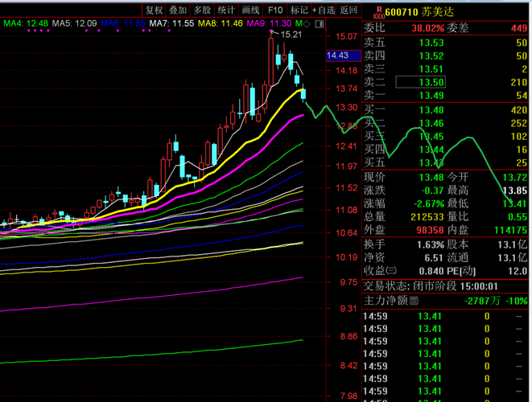Image resolution: width=532 pixels, height=402 pixels.
Task: Click 今开 opening price 13.72
Action: [515, 177]
